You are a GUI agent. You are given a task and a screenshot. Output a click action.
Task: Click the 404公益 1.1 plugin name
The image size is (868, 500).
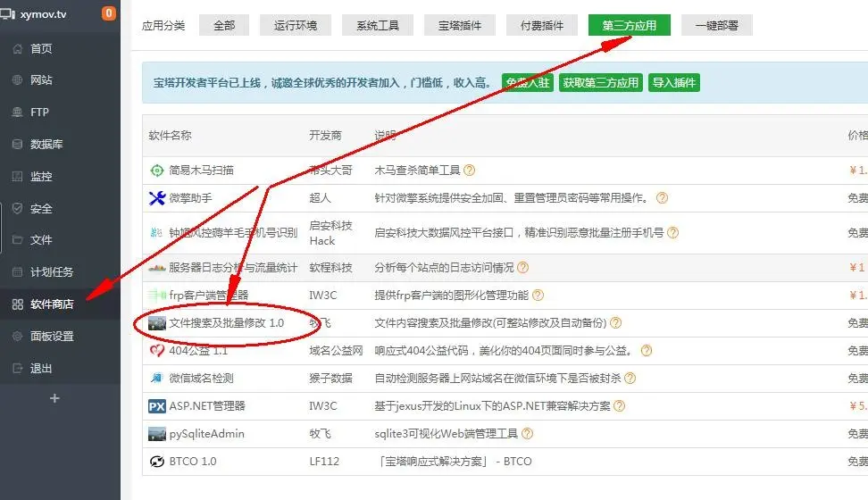(198, 351)
